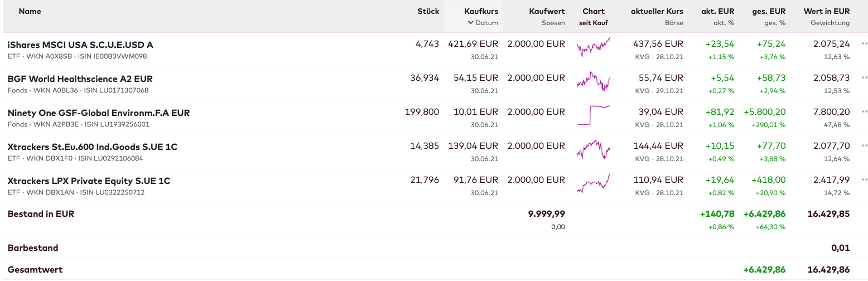Toggle sort direction arrow next to Datum
This screenshot has height=281, width=868.
[471, 23]
